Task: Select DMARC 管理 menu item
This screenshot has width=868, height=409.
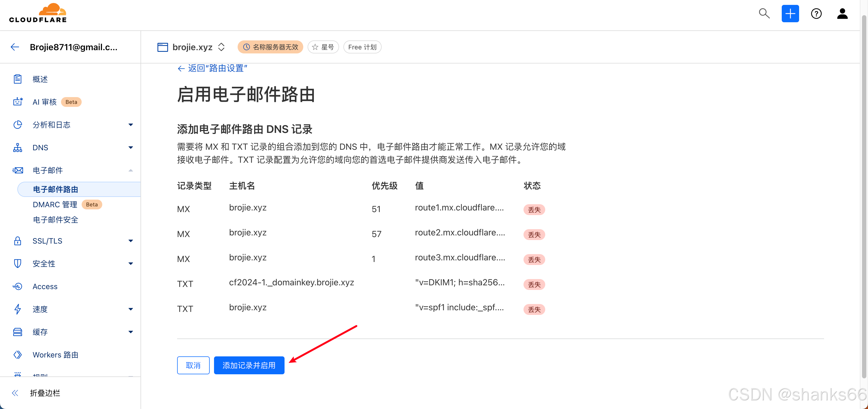Action: 55,204
